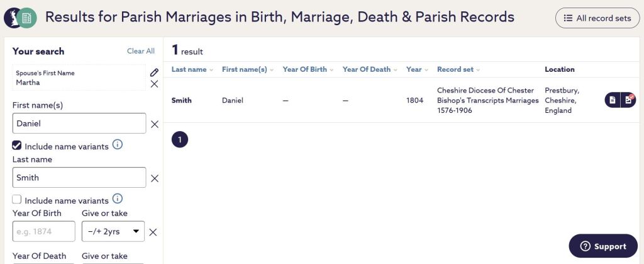Sort by Year Of Birth column header
Viewport: 644px width, 264px height.
tap(308, 69)
